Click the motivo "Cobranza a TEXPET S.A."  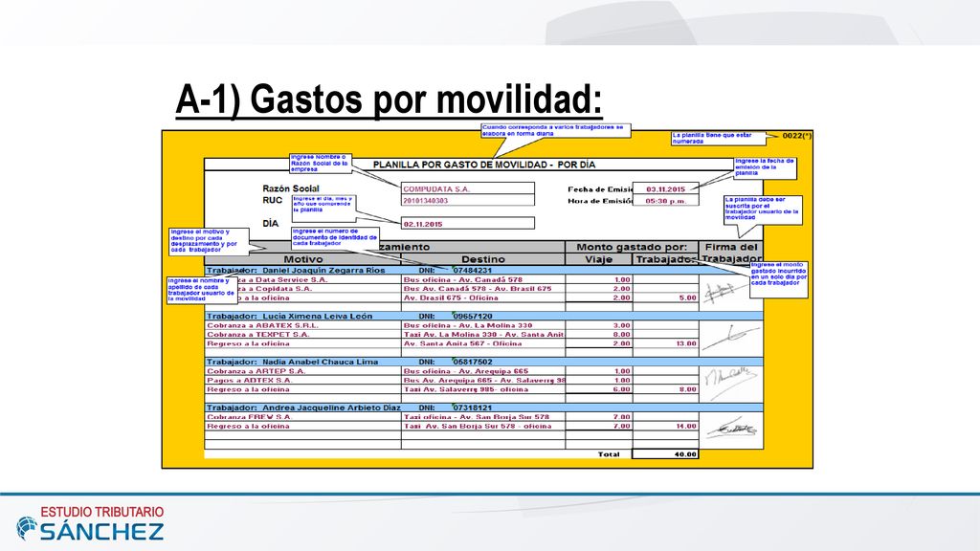(257, 334)
